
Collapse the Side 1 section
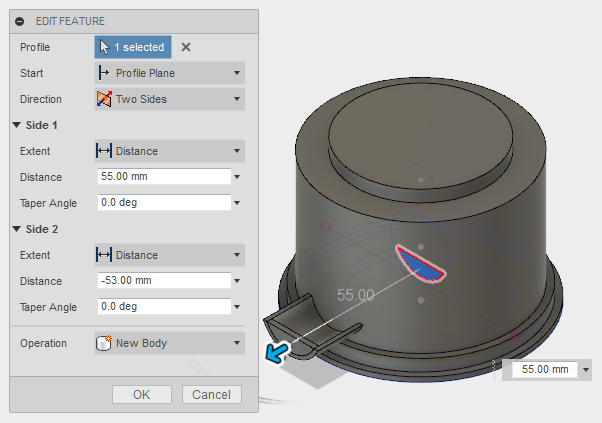coord(17,125)
